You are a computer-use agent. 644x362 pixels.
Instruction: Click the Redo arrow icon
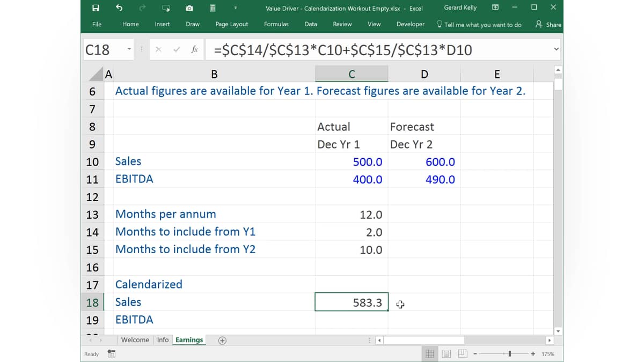click(142, 8)
